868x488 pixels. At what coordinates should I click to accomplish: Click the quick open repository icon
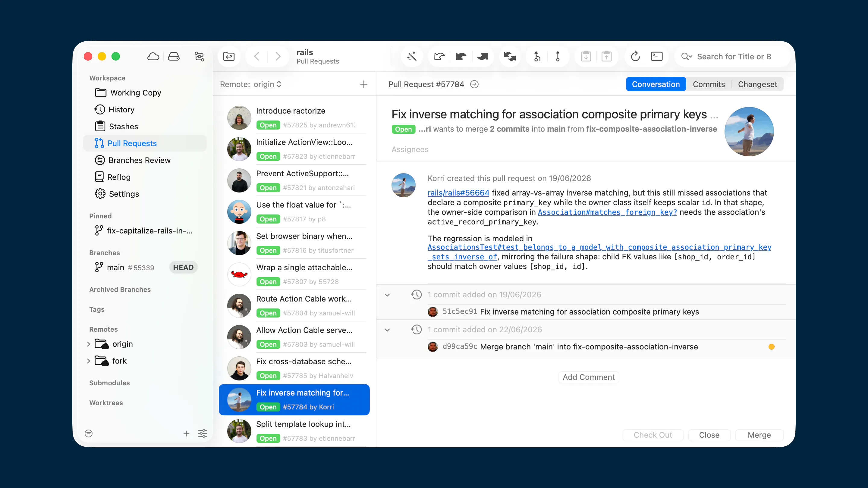tap(229, 56)
